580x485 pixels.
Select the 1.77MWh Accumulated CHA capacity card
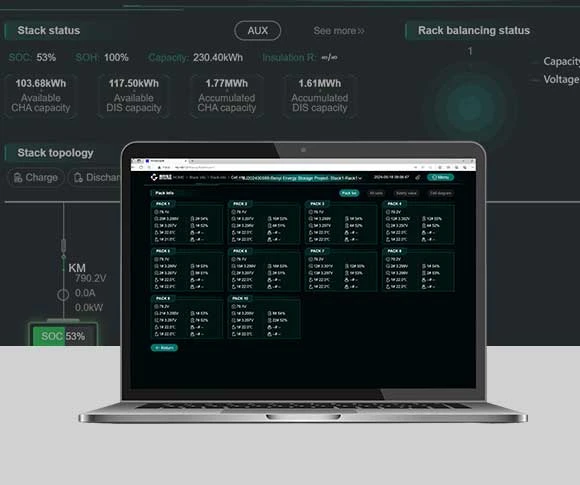coord(227,96)
